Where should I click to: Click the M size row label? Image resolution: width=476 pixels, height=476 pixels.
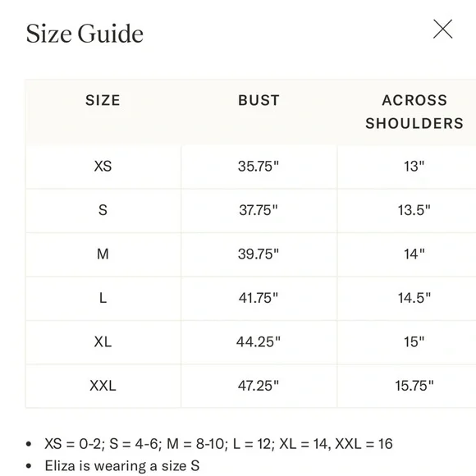(103, 254)
